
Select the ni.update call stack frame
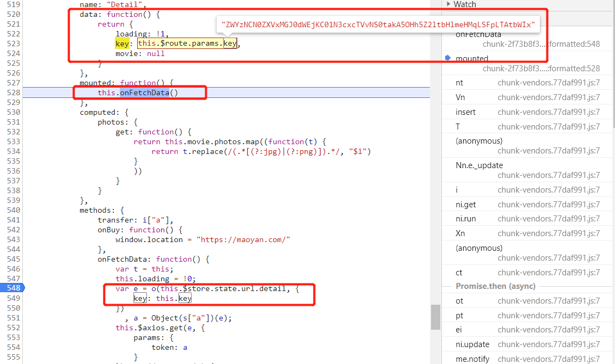click(x=472, y=344)
